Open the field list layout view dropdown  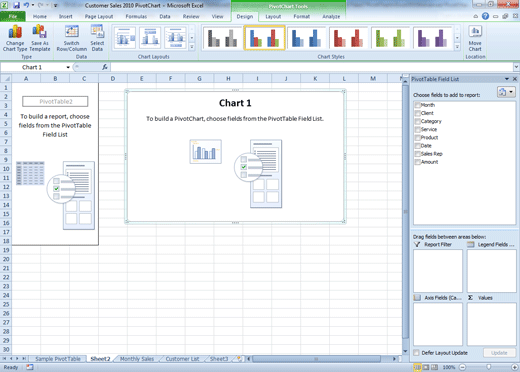pyautogui.click(x=506, y=92)
